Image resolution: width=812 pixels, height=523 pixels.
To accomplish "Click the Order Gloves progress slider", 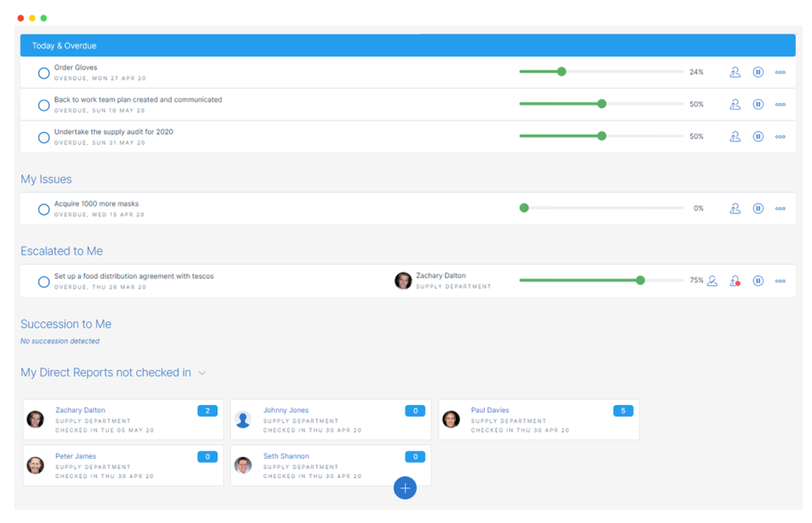I will tap(561, 72).
